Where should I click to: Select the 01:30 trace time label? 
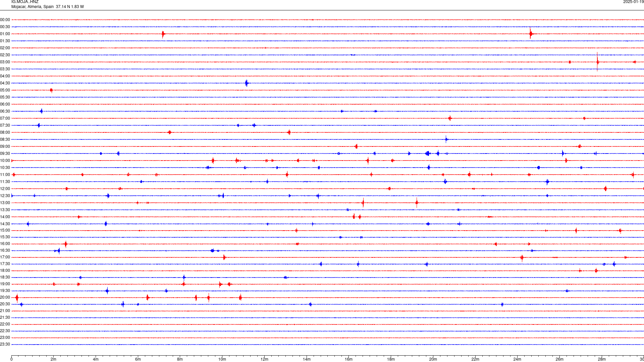5,41
